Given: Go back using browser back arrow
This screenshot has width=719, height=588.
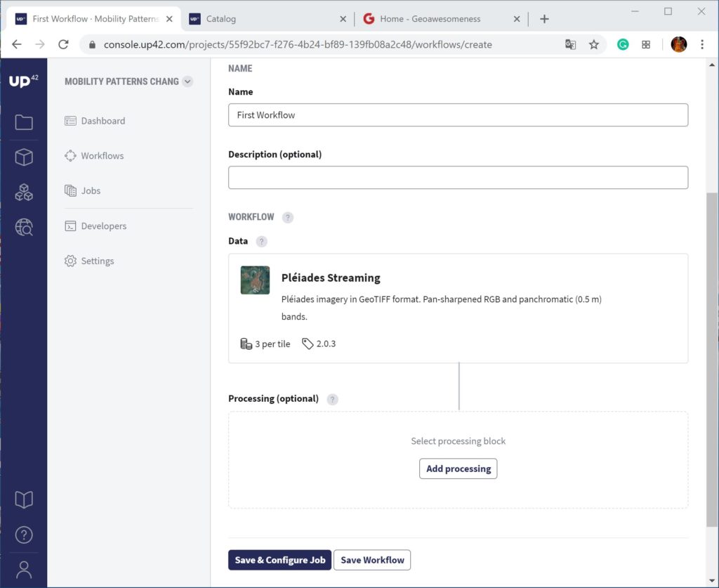Looking at the screenshot, I should click(17, 44).
